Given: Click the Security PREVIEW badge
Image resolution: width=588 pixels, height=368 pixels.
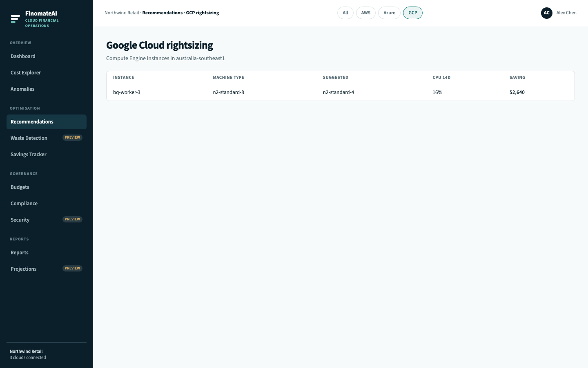Looking at the screenshot, I should (72, 220).
